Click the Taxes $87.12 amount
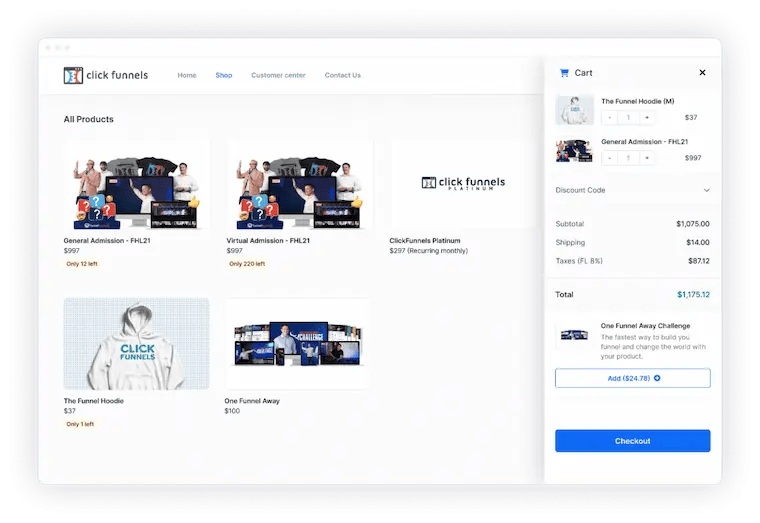 coord(698,261)
